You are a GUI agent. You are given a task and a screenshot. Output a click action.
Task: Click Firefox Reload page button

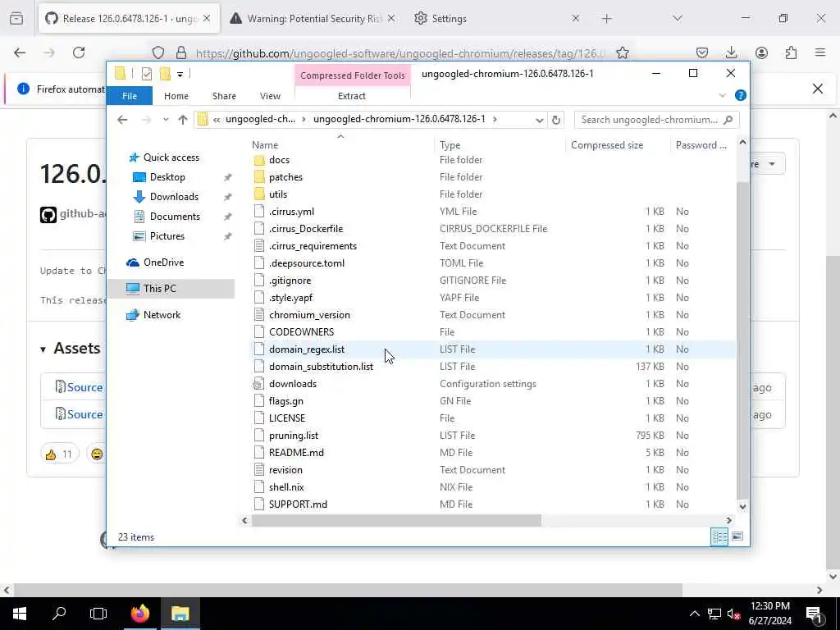pos(79,52)
